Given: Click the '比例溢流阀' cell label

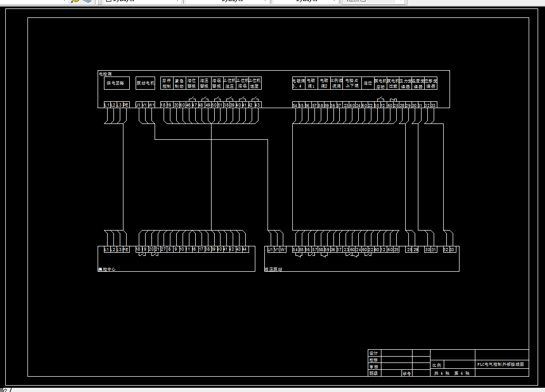Looking at the screenshot, I should [337, 83].
